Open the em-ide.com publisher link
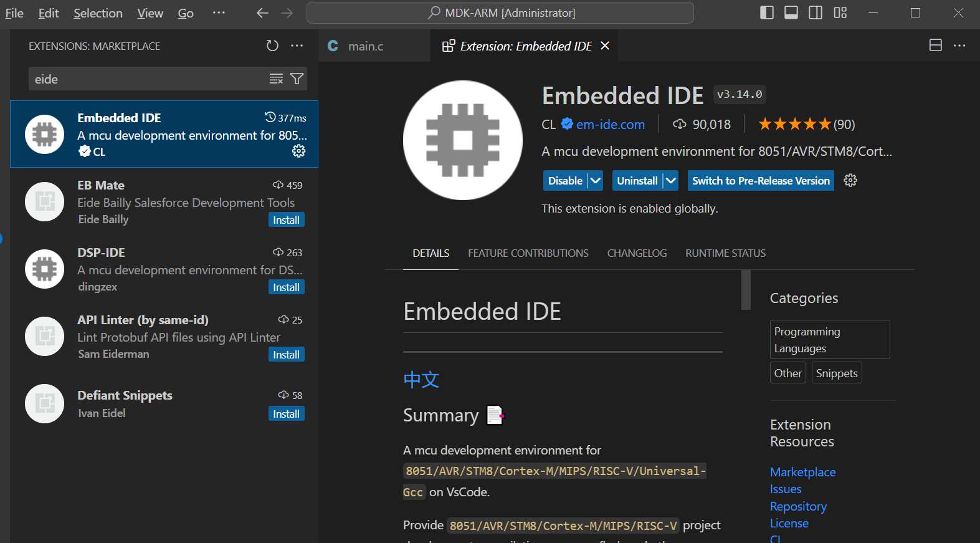The height and width of the screenshot is (543, 980). (x=611, y=124)
